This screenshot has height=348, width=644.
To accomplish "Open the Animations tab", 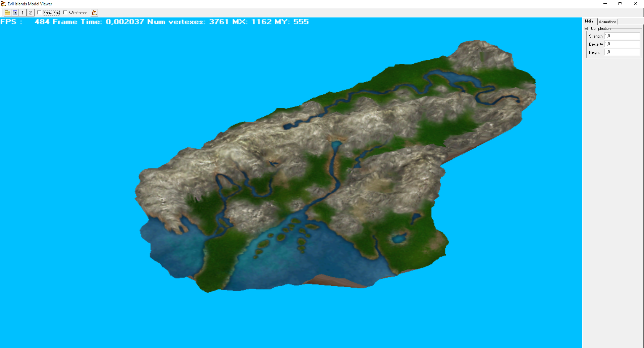I will point(607,22).
